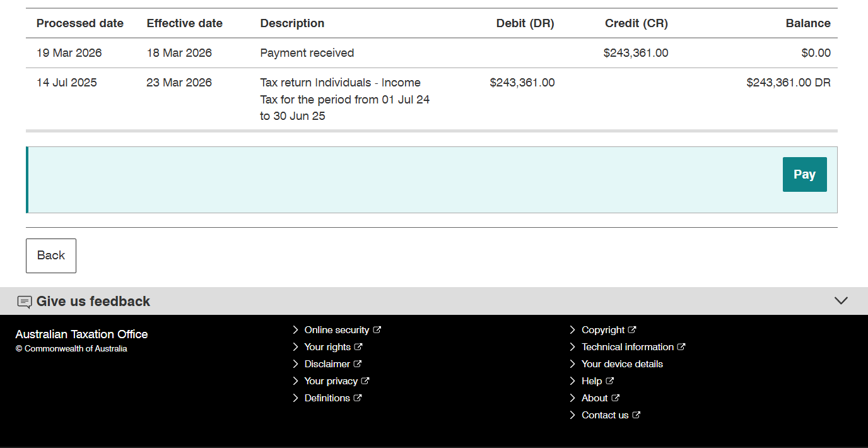This screenshot has width=868, height=448.
Task: Click chevron arrow before About
Action: (573, 398)
